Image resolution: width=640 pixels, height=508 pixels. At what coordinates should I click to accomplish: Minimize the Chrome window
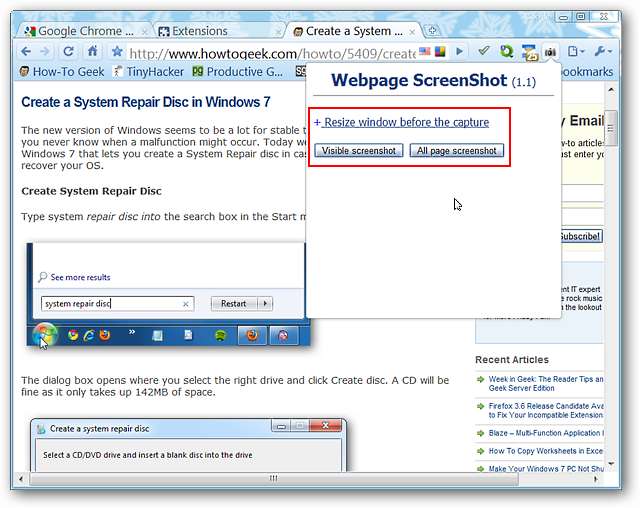tap(564, 17)
